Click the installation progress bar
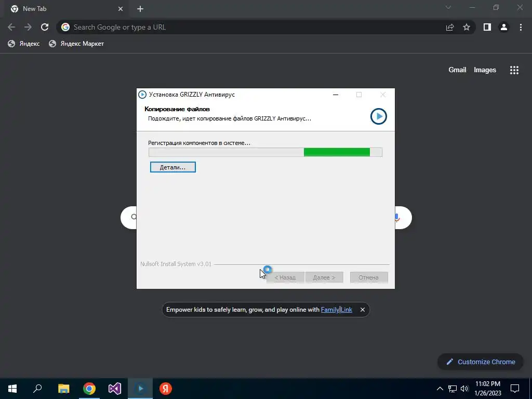Image resolution: width=532 pixels, height=399 pixels. (x=265, y=152)
